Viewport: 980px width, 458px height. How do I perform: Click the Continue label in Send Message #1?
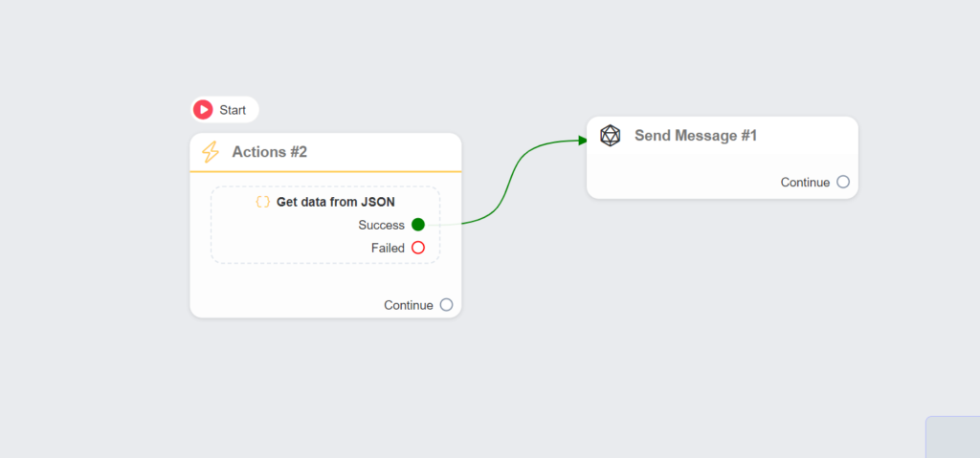pyautogui.click(x=805, y=182)
